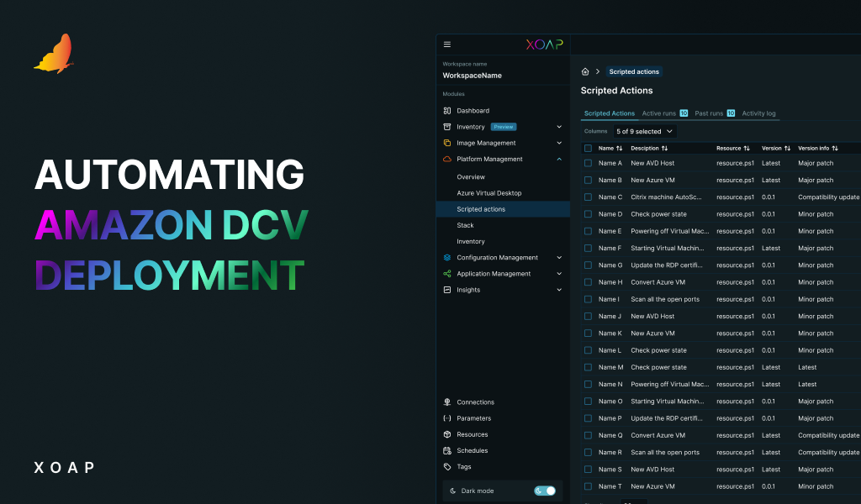The width and height of the screenshot is (861, 504).
Task: Click the Tags icon
Action: pos(446,466)
